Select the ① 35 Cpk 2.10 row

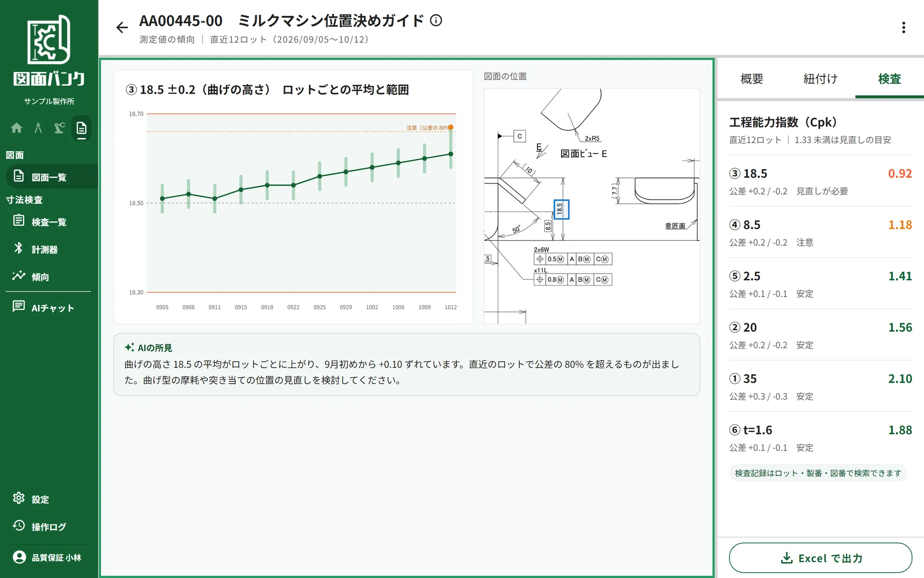pos(821,386)
